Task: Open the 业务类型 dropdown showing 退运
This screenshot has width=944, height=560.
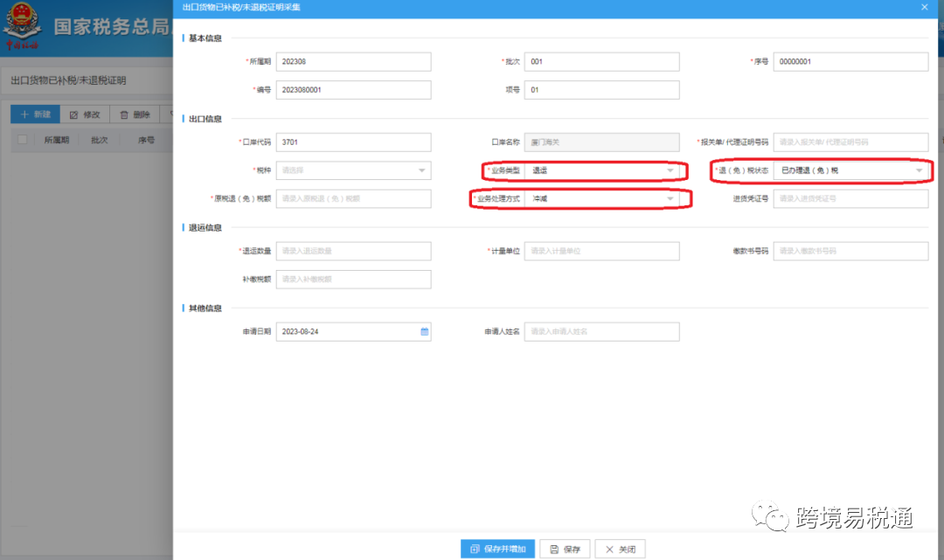Action: [x=602, y=170]
